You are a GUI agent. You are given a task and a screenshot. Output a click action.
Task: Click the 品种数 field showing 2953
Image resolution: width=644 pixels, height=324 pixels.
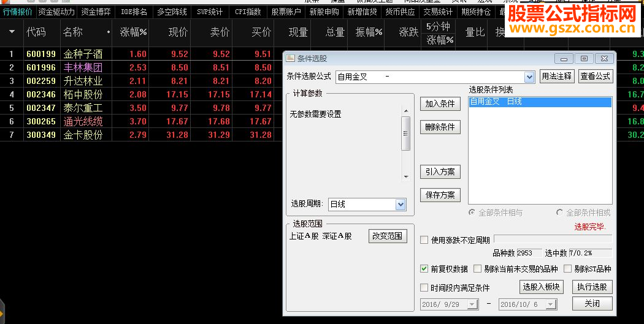pos(529,254)
